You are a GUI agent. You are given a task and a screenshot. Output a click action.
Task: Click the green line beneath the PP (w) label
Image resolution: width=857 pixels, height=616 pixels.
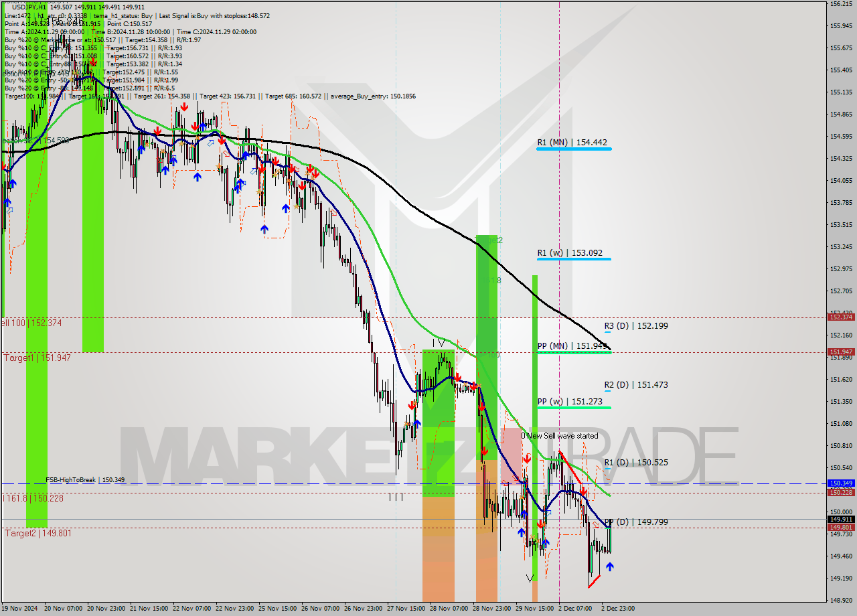574,407
